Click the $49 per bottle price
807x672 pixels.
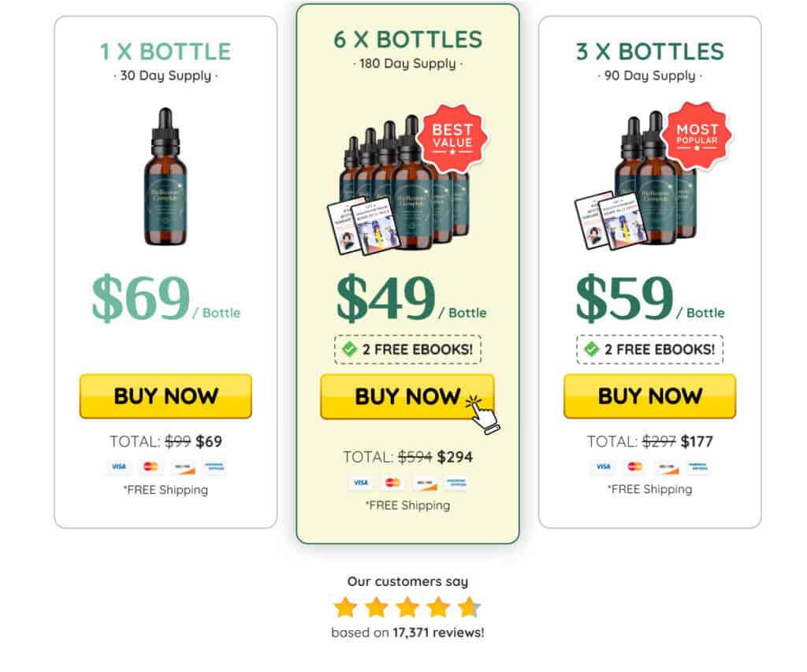(x=410, y=299)
